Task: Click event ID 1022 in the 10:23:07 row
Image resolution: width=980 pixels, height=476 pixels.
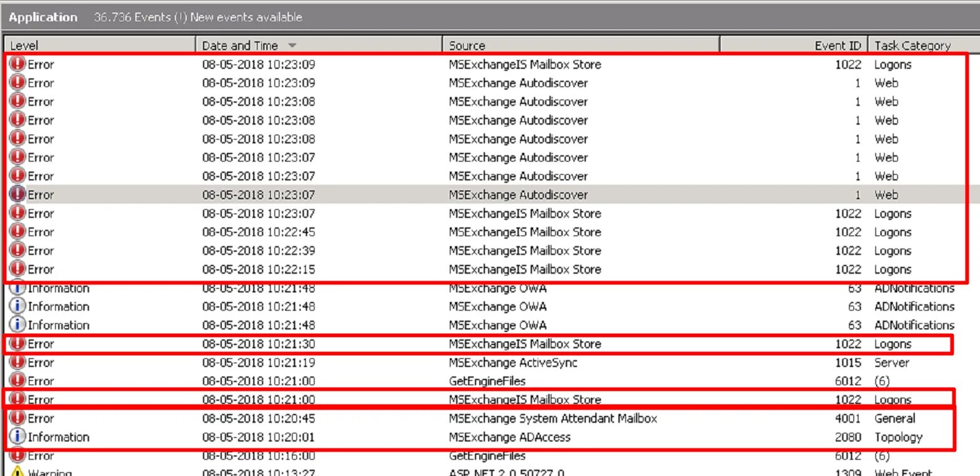Action: [x=848, y=214]
